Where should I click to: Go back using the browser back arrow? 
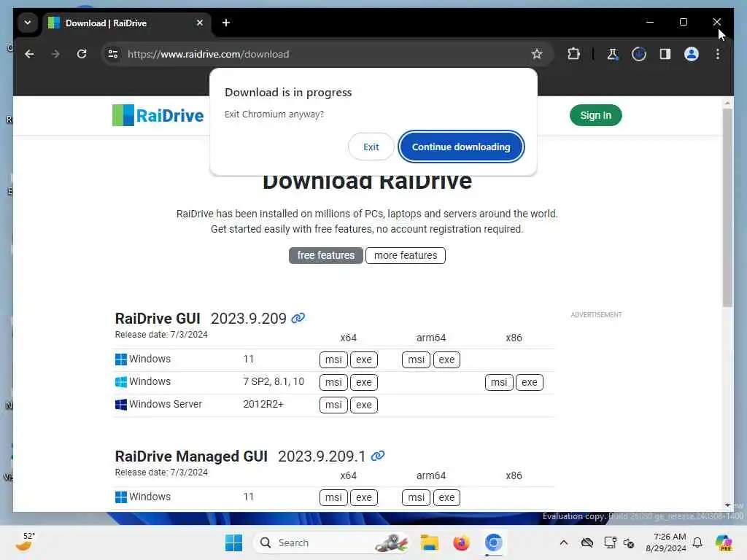coord(29,54)
